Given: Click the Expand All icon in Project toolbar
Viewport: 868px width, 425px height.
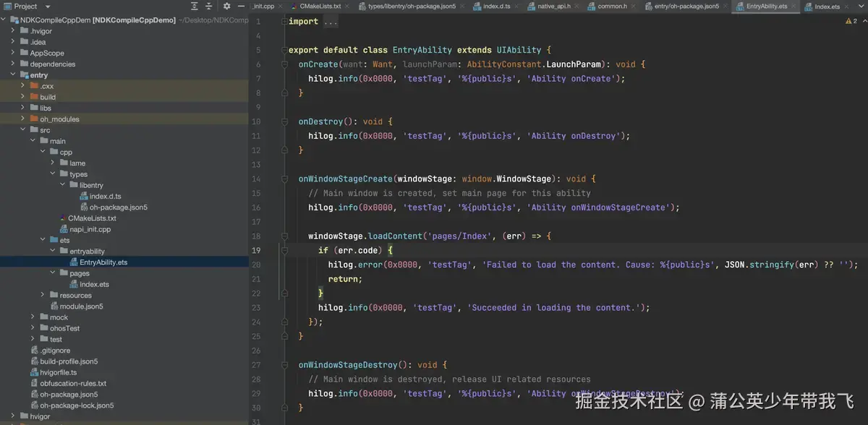Looking at the screenshot, I should [x=194, y=6].
